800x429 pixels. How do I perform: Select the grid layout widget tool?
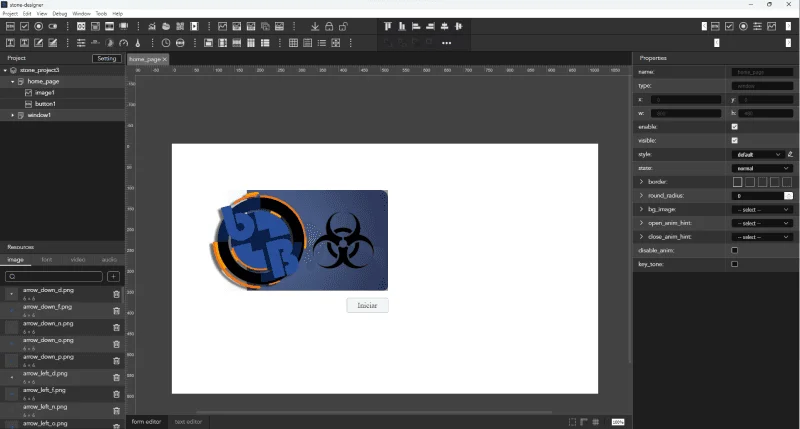[x=293, y=43]
